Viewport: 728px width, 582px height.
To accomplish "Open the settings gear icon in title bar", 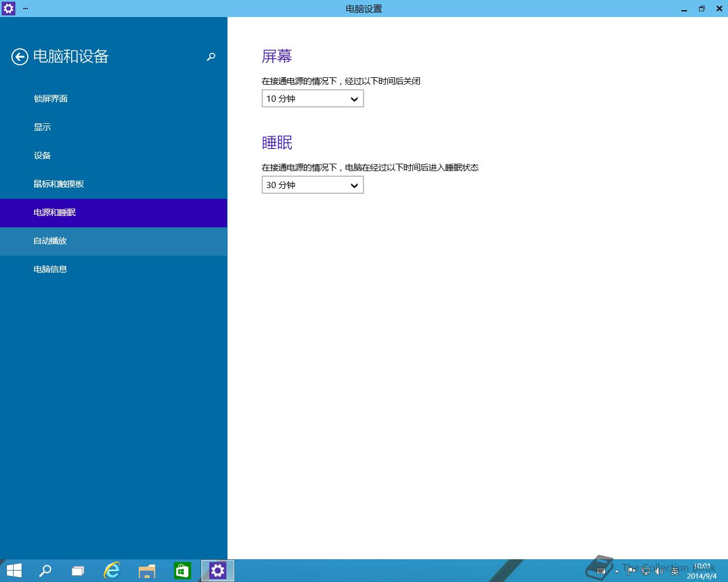I will click(9, 9).
